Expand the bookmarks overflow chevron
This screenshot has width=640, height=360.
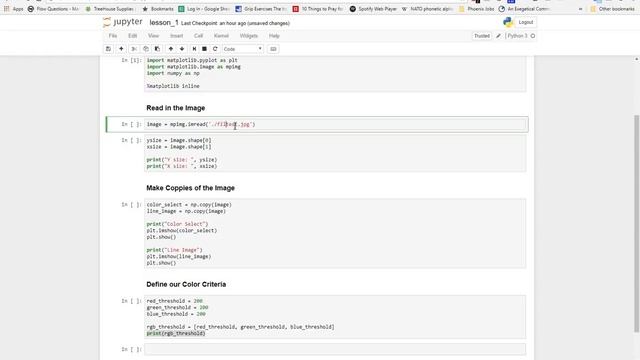[x=580, y=9]
